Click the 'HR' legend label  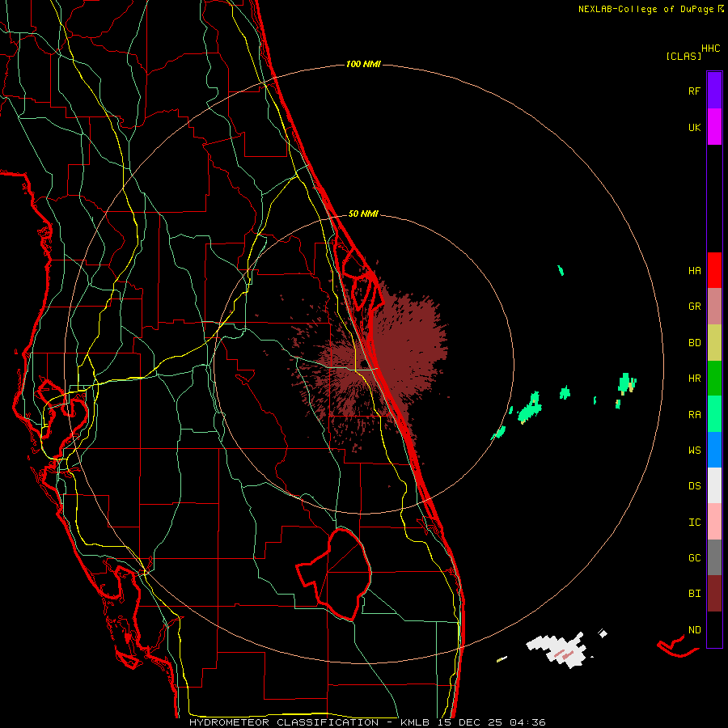(694, 379)
